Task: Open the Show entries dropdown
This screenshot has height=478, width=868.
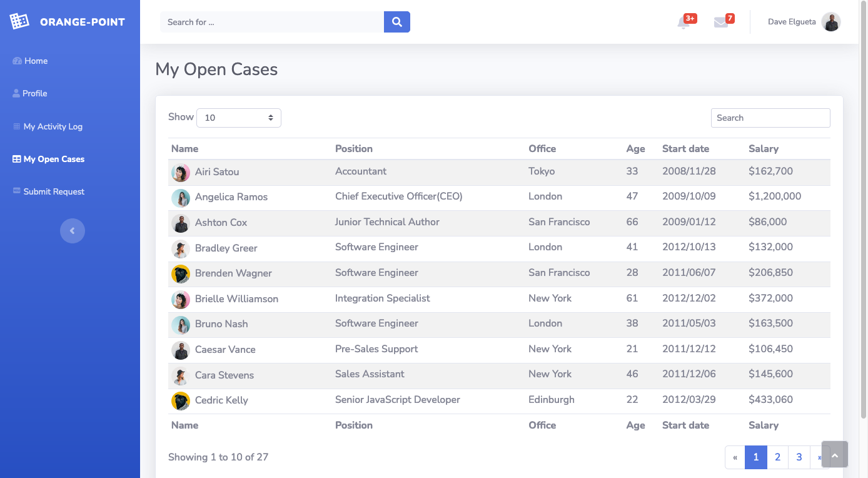Action: tap(238, 118)
